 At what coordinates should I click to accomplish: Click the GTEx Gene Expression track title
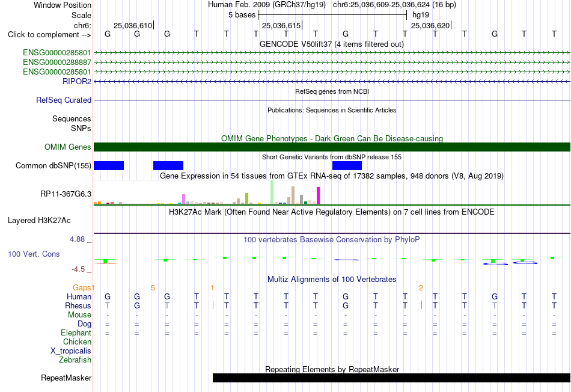[332, 176]
